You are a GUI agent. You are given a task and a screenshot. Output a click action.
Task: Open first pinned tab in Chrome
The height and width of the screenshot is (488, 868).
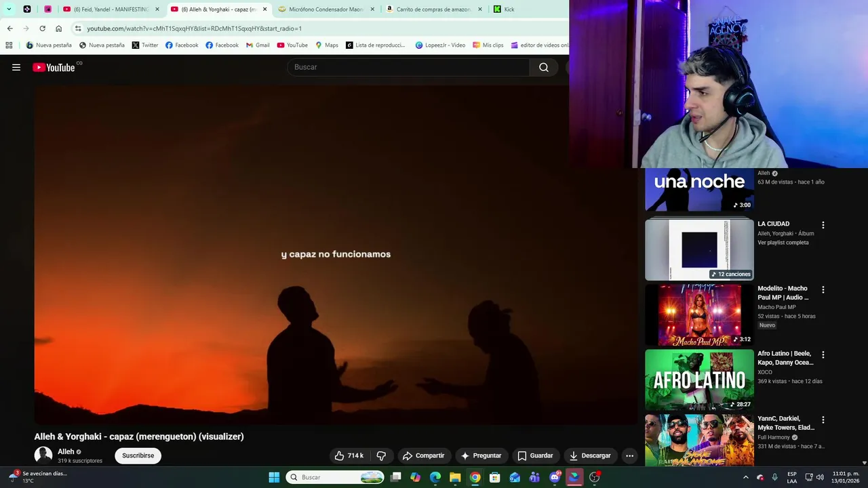tap(27, 9)
